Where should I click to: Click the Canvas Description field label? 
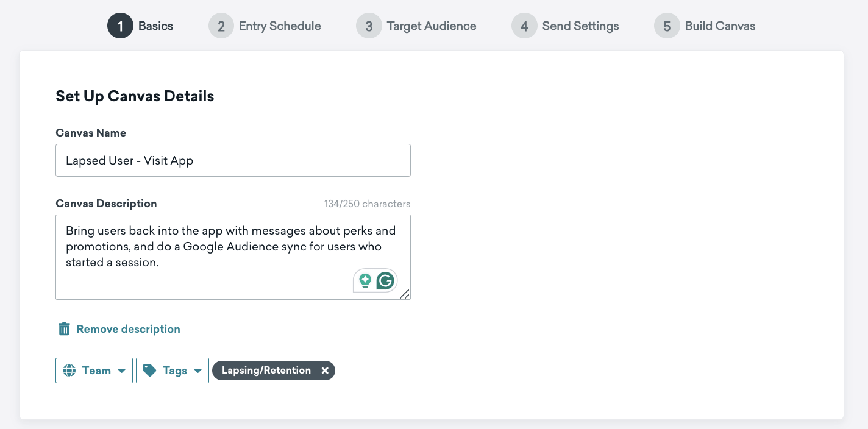point(106,204)
